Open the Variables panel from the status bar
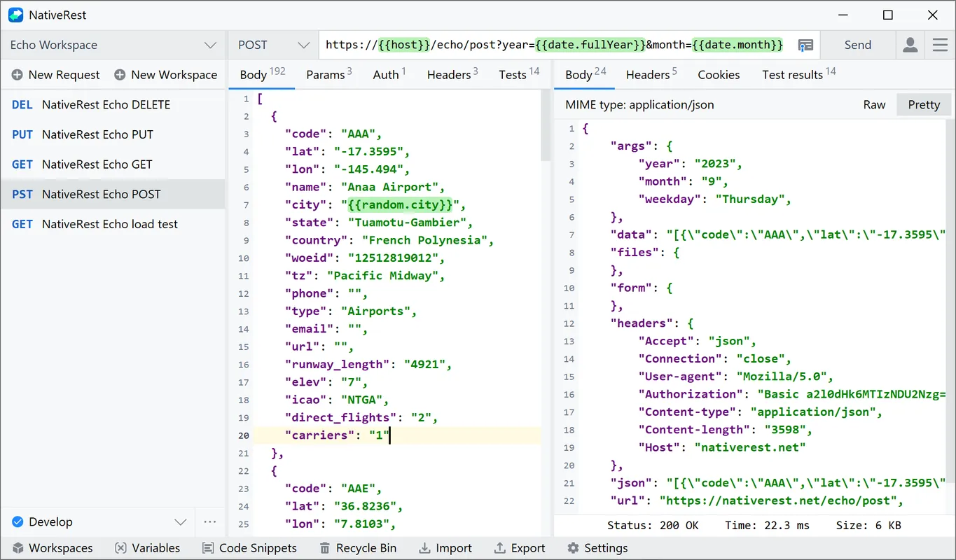 (x=148, y=547)
